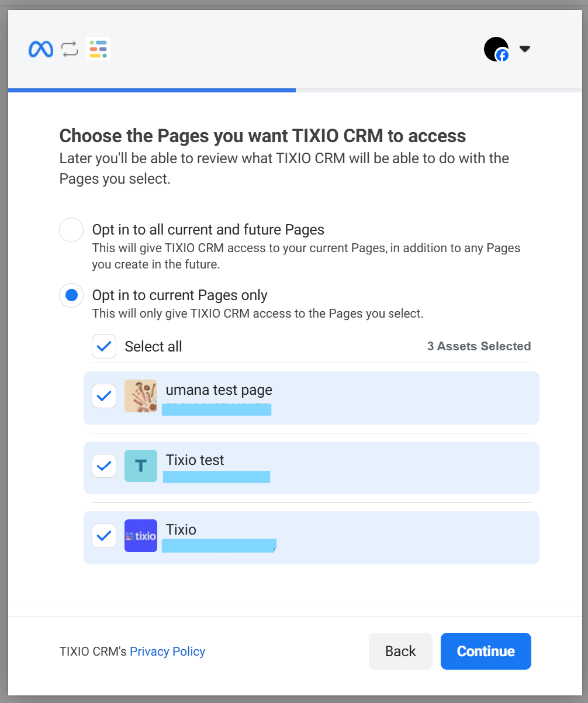Click the profile avatar with Facebook badge
This screenshot has width=588, height=703.
pos(496,49)
